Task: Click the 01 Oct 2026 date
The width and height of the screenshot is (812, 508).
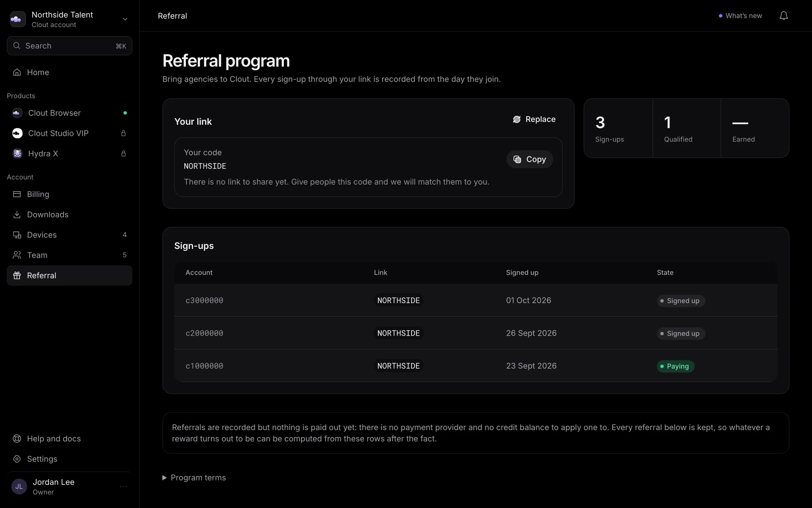Action: coord(528,300)
